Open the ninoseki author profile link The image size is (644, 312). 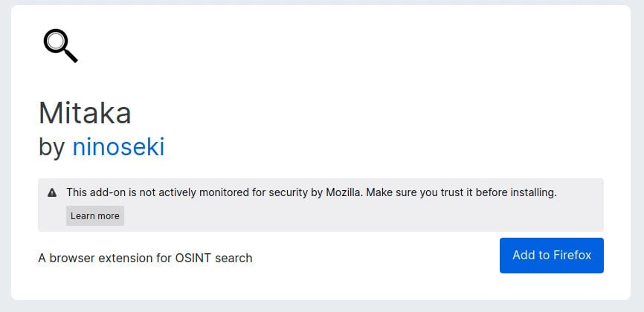(118, 147)
